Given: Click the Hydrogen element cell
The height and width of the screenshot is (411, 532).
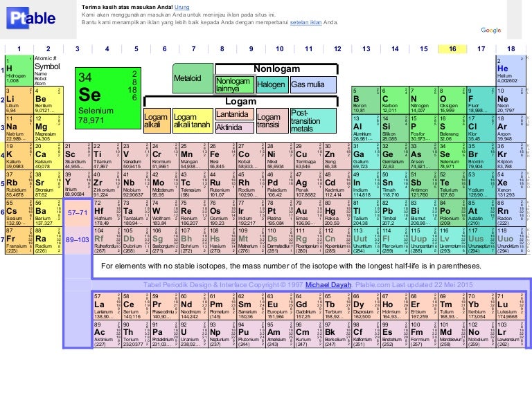Looking at the screenshot, I should pos(19,71).
